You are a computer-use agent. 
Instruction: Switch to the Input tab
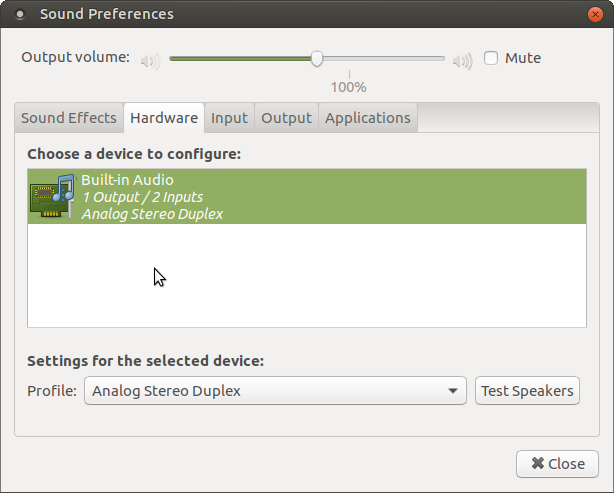(229, 118)
